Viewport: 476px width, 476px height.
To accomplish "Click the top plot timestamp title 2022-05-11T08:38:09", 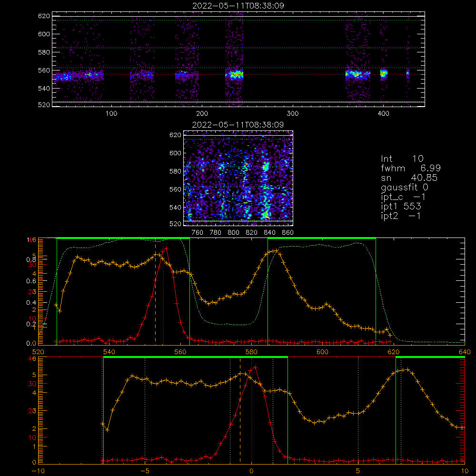I will (x=238, y=6).
